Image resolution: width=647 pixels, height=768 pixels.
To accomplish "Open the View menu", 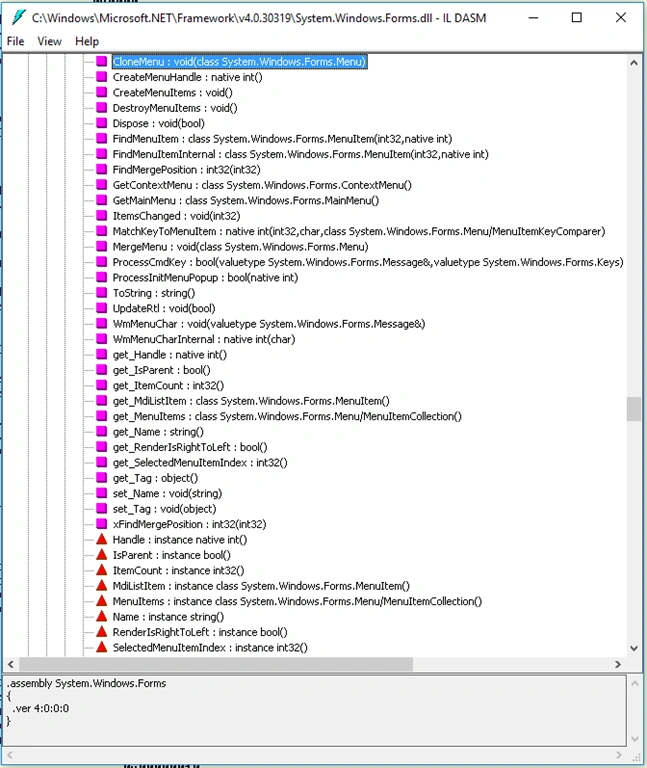I will [x=49, y=41].
